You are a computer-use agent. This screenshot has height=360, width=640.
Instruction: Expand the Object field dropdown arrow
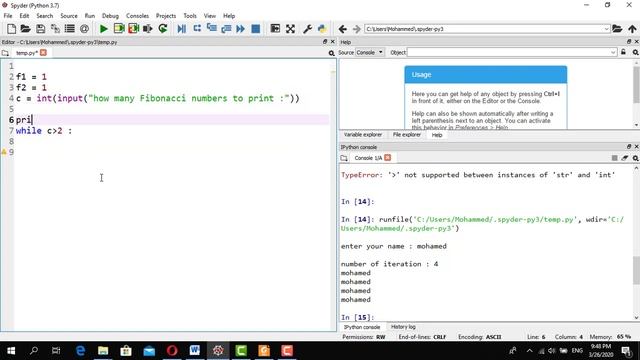[613, 52]
